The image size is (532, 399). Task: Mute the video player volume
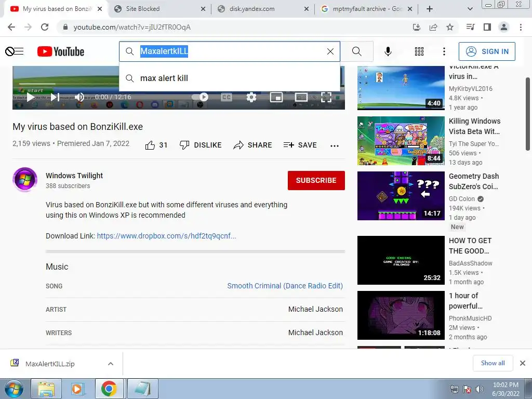click(79, 97)
